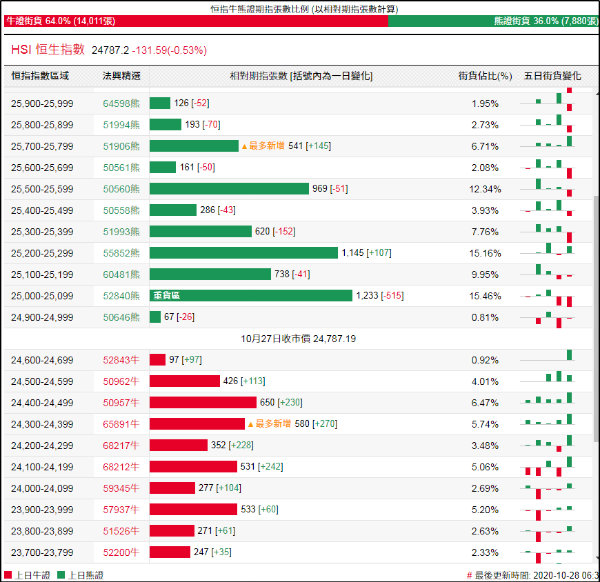Click the green 熊證街貨 36.0% bar segment

click(x=493, y=21)
